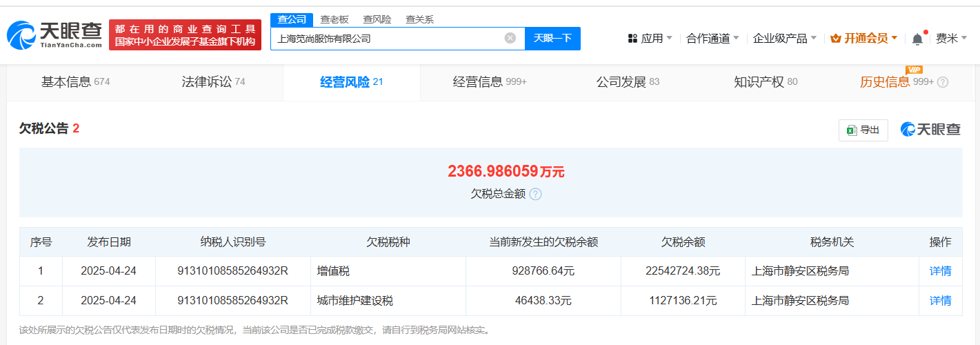This screenshot has height=345, width=980.
Task: Switch to the 经营信息 tab
Action: tap(490, 82)
